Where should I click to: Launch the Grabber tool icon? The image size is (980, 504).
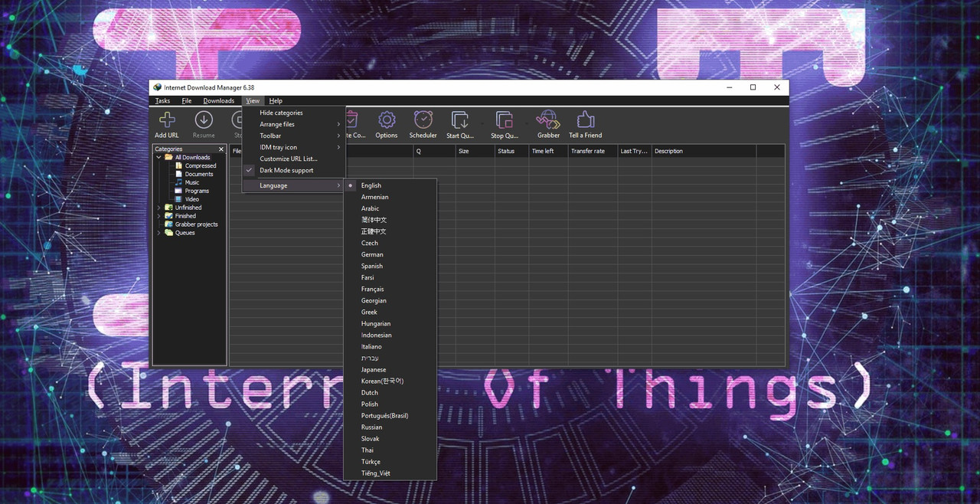coord(548,119)
